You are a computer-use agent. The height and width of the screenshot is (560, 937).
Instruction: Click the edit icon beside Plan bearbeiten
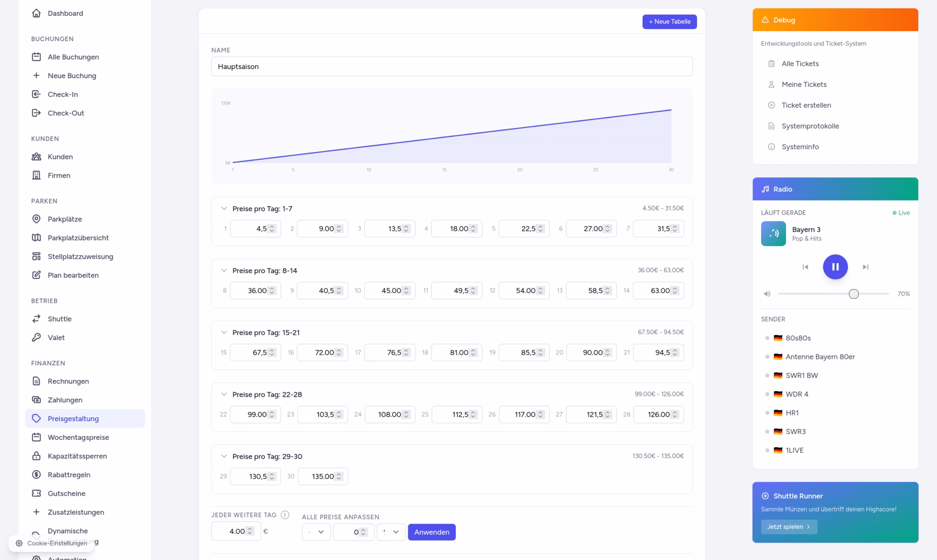pos(36,276)
